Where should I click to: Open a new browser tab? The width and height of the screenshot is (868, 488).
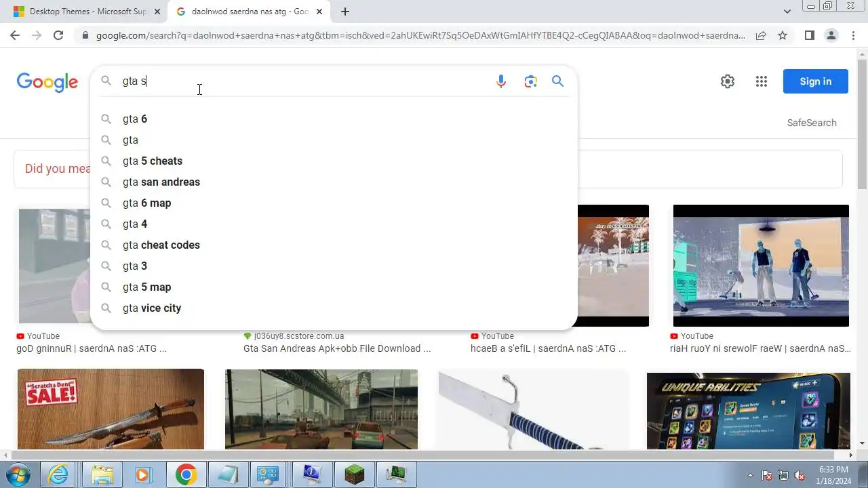click(345, 12)
